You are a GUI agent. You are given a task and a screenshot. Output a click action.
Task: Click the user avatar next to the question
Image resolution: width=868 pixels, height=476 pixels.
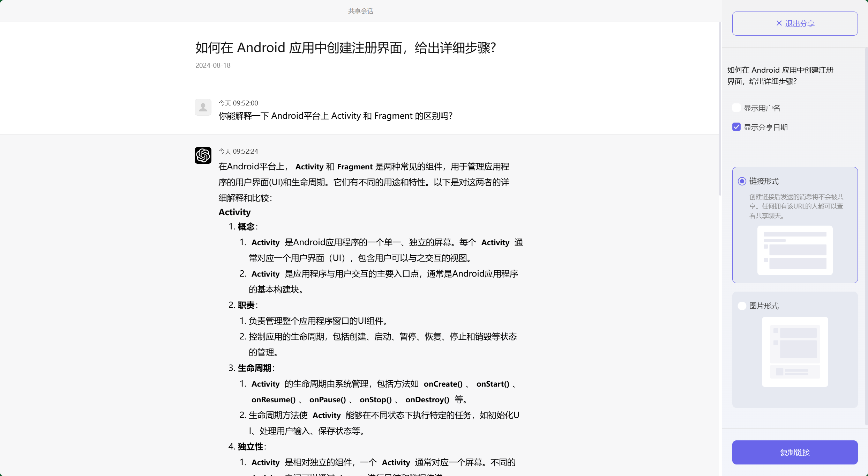203,107
